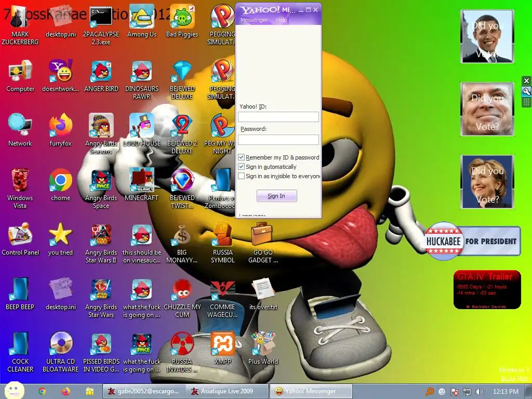Click the Obama Did you Vote gadget
The width and height of the screenshot is (532, 399).
click(487, 36)
